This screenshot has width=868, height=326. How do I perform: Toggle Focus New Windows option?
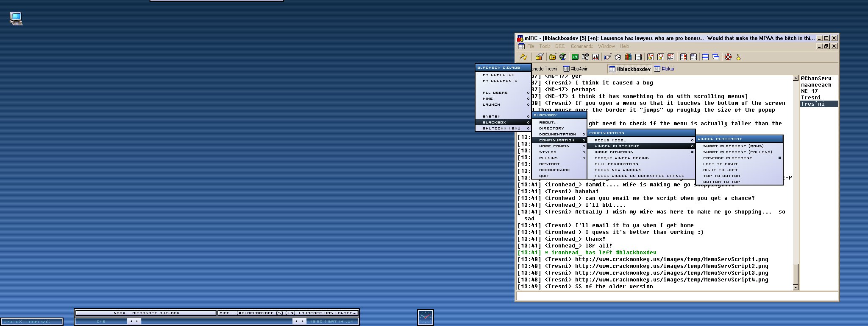coord(641,170)
